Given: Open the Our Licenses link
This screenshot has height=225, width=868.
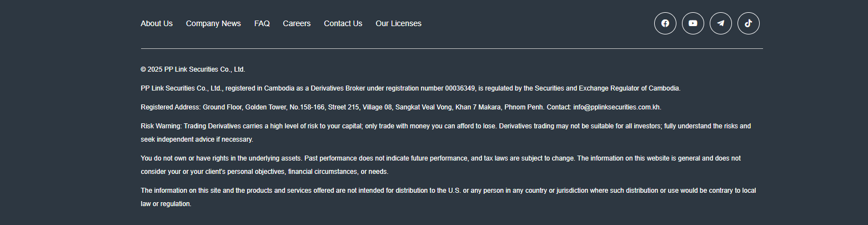Looking at the screenshot, I should tap(398, 23).
